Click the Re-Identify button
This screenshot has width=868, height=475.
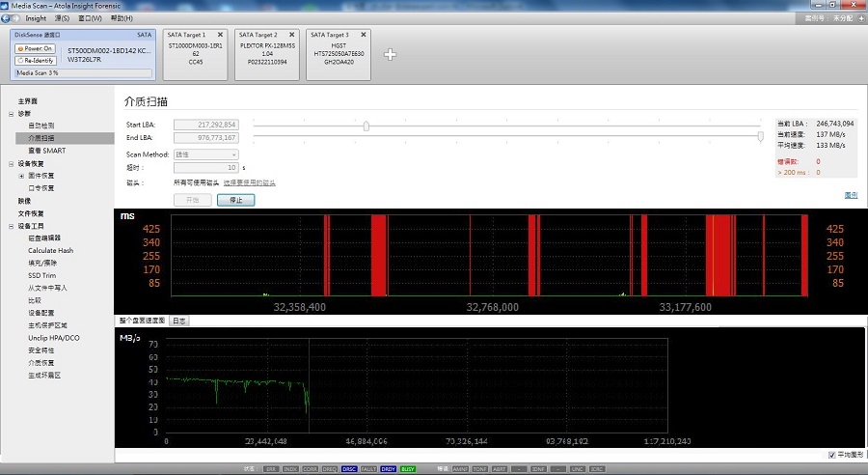pyautogui.click(x=36, y=61)
